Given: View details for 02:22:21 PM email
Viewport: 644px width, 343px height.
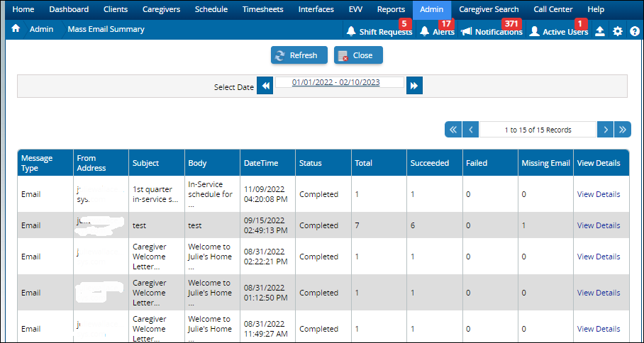Looking at the screenshot, I should pos(599,257).
